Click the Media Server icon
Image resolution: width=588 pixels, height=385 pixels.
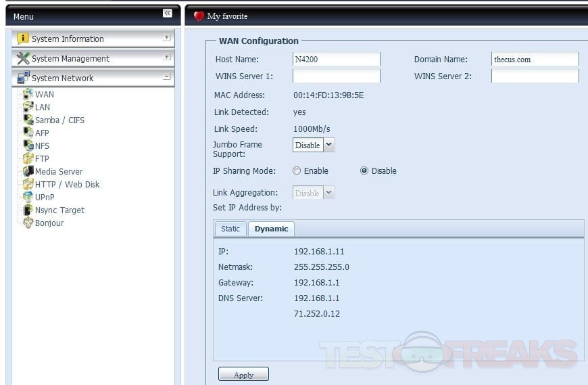[x=28, y=171]
